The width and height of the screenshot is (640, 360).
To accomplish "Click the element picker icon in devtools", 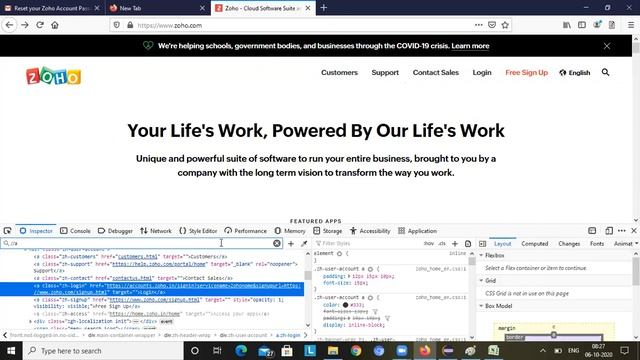I will click(7, 231).
